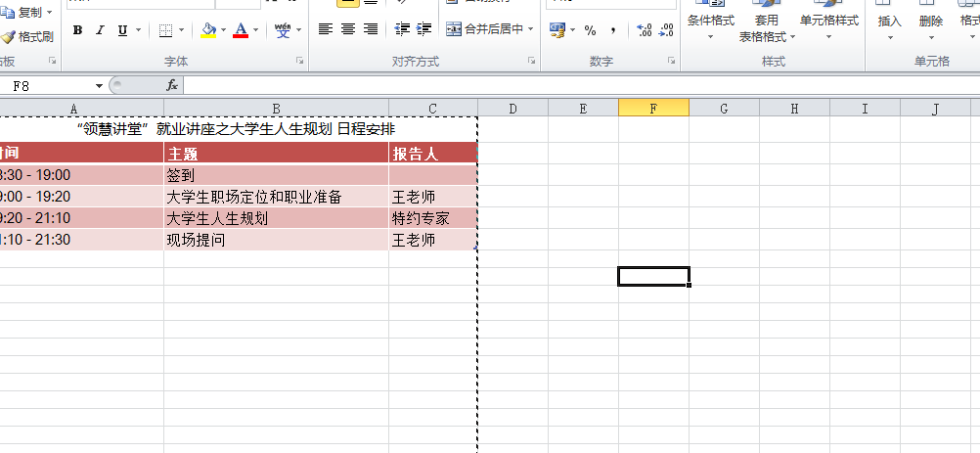
Task: Click cell 签到
Action: coord(276,175)
